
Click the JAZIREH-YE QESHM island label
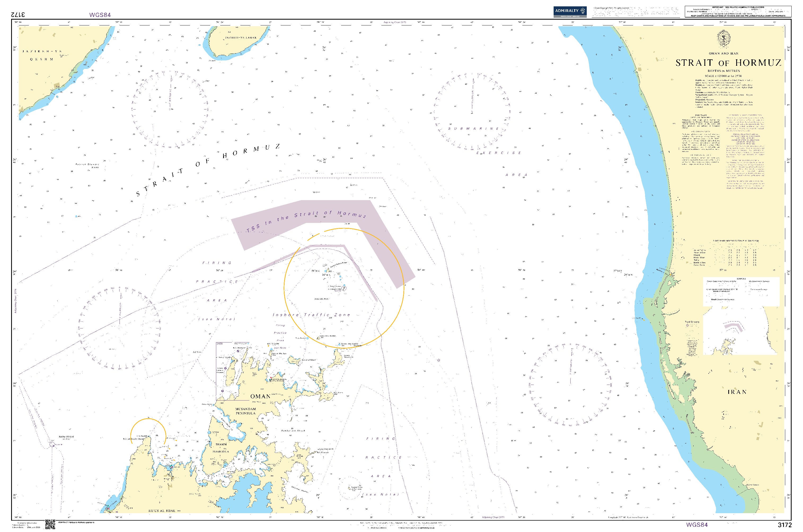point(42,55)
